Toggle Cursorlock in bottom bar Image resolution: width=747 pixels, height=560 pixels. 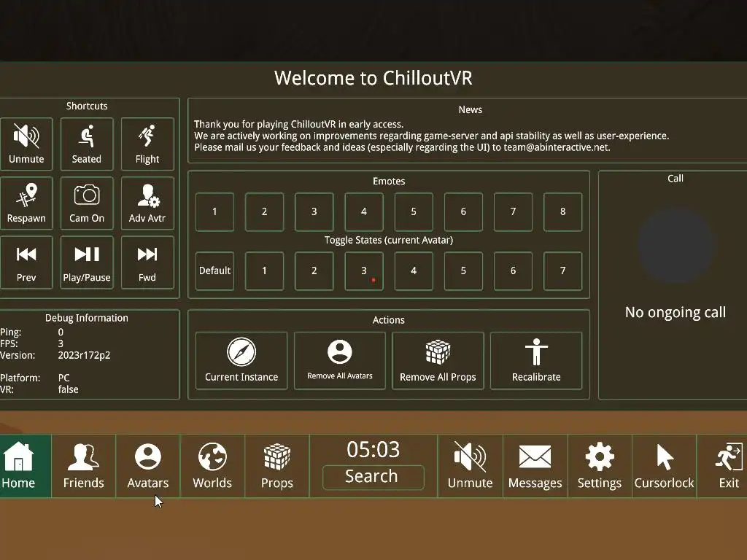point(664,466)
